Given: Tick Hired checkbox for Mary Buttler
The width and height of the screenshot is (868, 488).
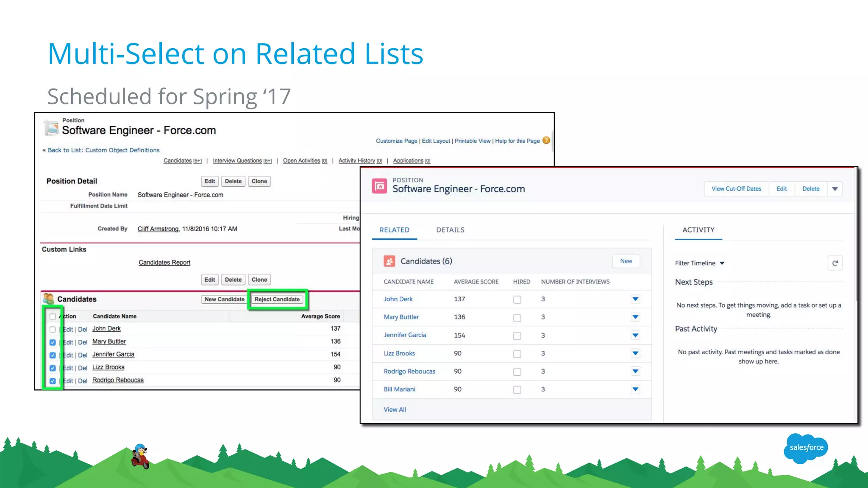Looking at the screenshot, I should pos(517,318).
